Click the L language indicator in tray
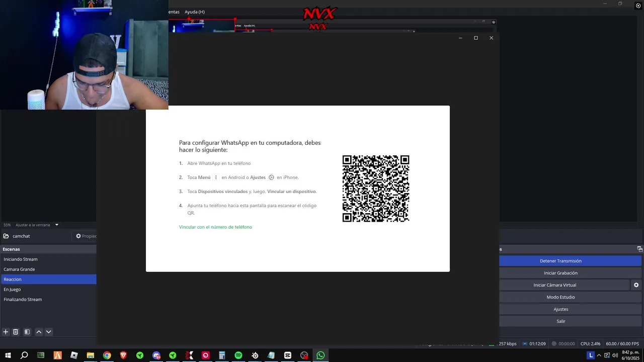 point(591,355)
